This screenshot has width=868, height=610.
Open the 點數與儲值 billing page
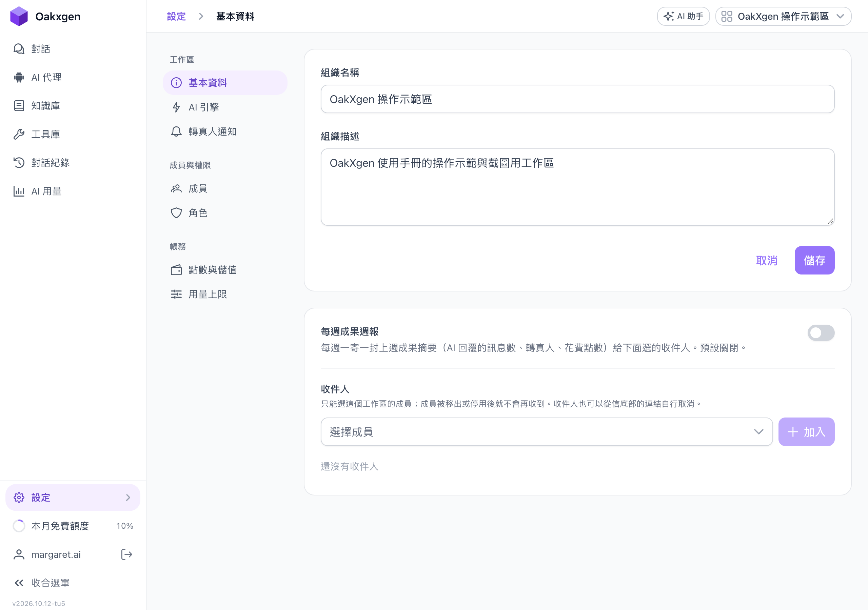coord(225,270)
